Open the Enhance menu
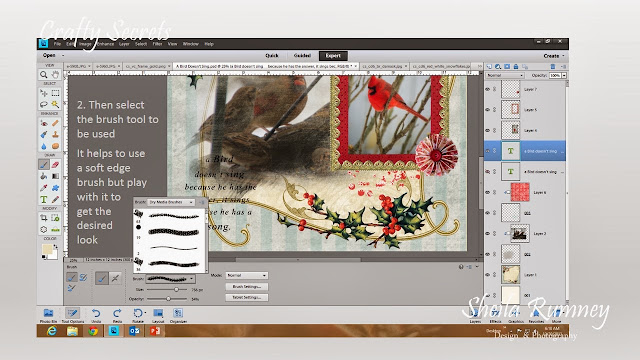 [105, 44]
